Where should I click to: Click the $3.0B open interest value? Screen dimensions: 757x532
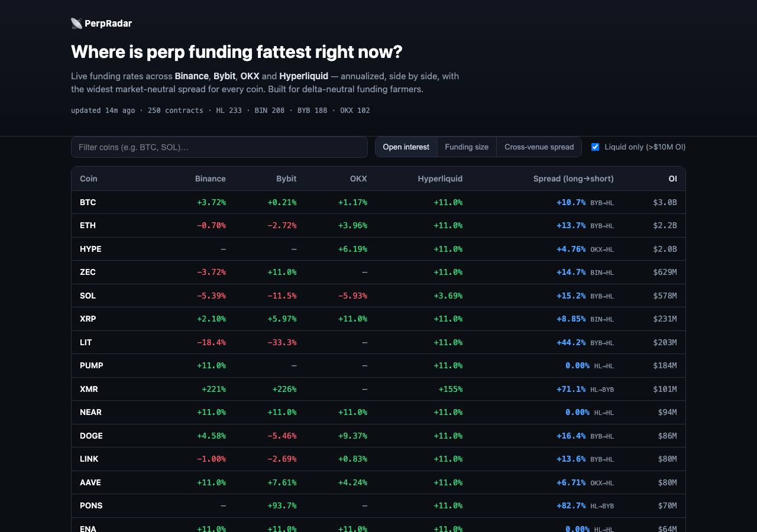(x=665, y=202)
